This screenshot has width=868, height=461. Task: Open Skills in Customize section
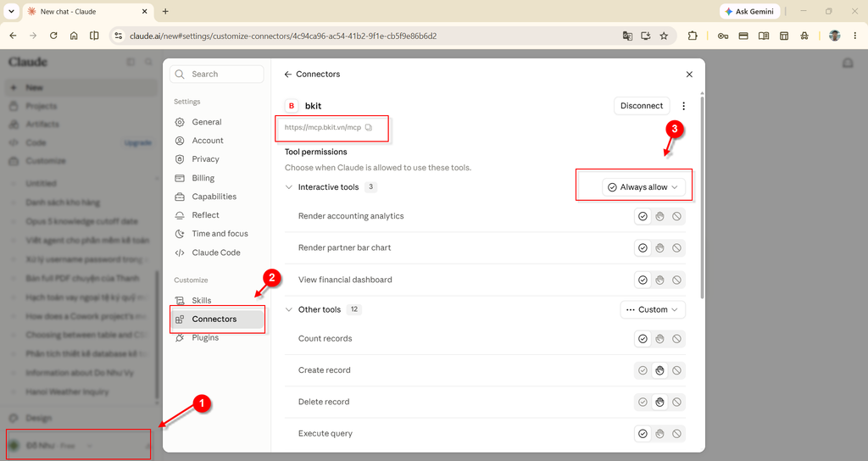216,301
